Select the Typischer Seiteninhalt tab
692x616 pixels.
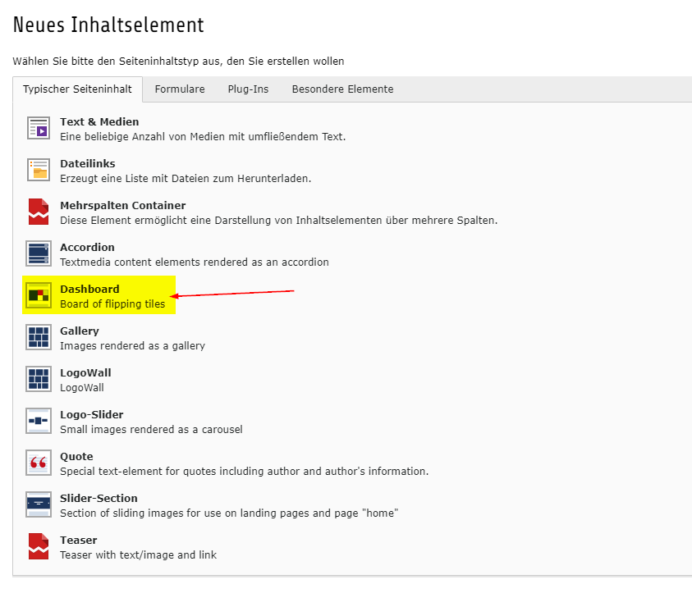[x=77, y=89]
